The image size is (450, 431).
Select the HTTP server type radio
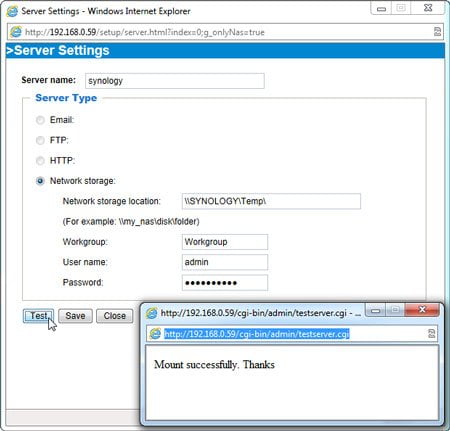pyautogui.click(x=40, y=161)
